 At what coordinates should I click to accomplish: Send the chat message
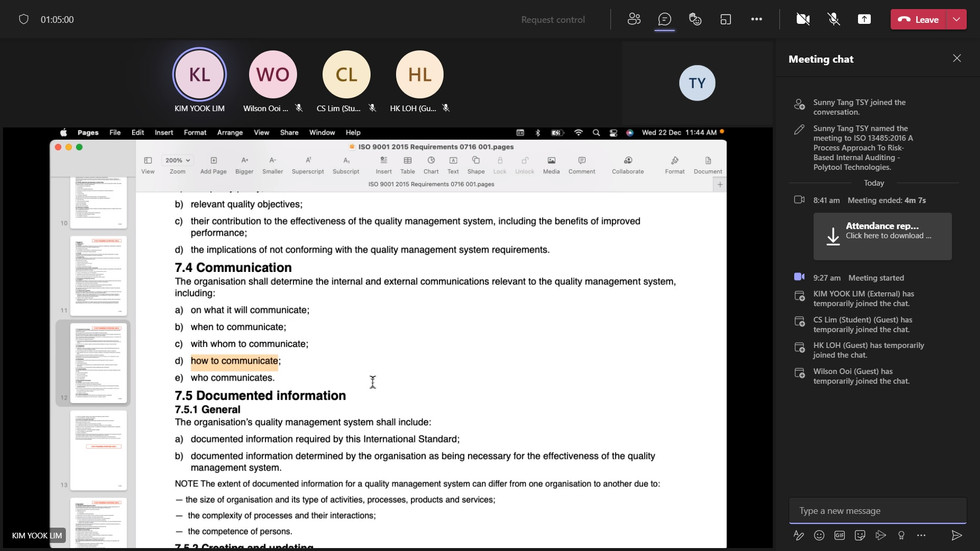[956, 535]
